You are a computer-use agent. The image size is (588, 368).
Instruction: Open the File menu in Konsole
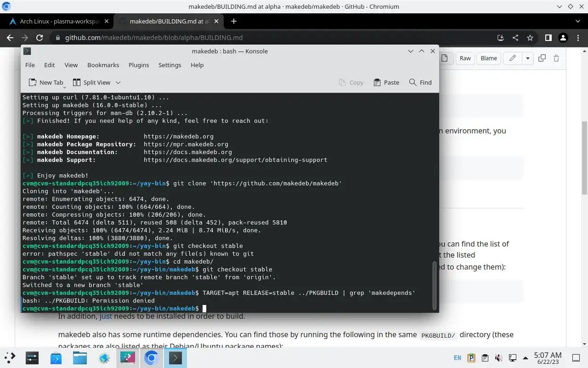click(30, 65)
